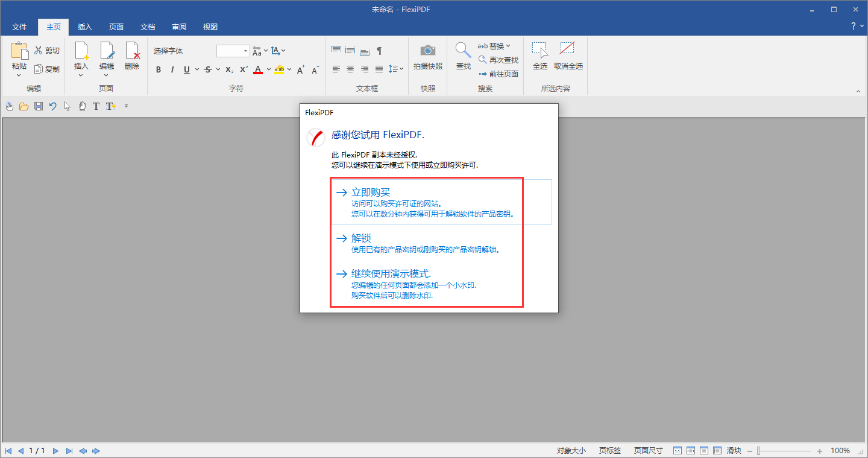Screen dimensions: 868x458
Task: Toggle italic formatting
Action: [172, 69]
